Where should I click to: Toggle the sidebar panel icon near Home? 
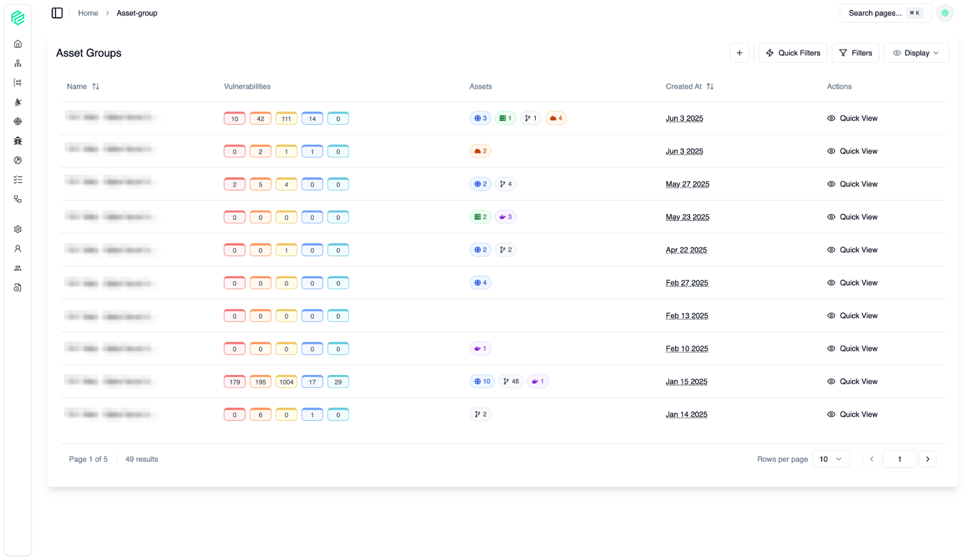click(x=57, y=13)
